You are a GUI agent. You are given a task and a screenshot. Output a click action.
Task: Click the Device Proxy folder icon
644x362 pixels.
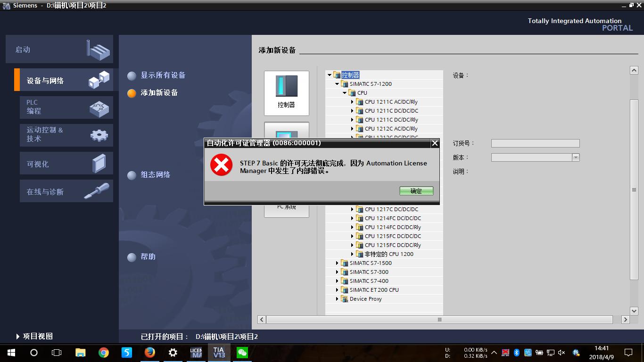pyautogui.click(x=345, y=299)
